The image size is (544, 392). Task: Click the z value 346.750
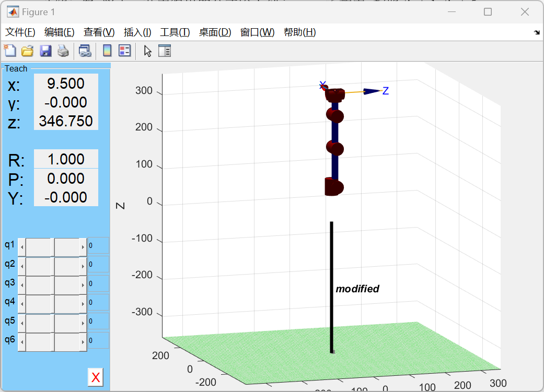click(66, 121)
